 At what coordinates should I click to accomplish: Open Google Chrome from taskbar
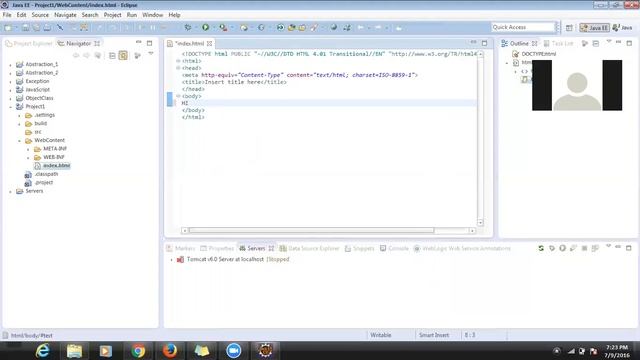(x=138, y=351)
